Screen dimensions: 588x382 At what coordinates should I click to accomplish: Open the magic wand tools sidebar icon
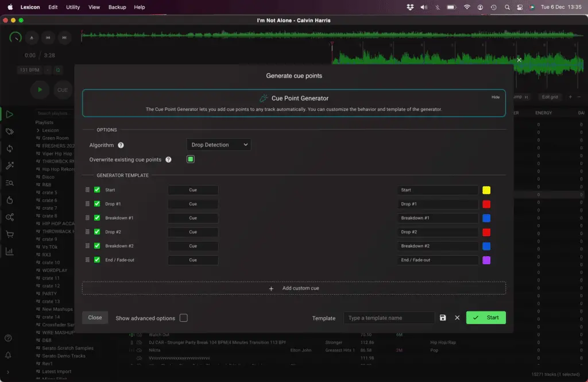point(10,165)
